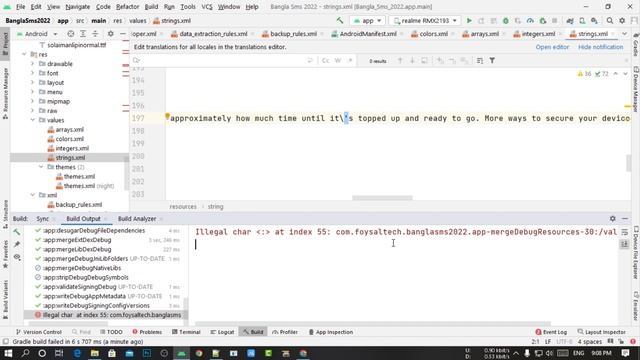
Task: Click the Debug app bug icon
Action: point(506,20)
